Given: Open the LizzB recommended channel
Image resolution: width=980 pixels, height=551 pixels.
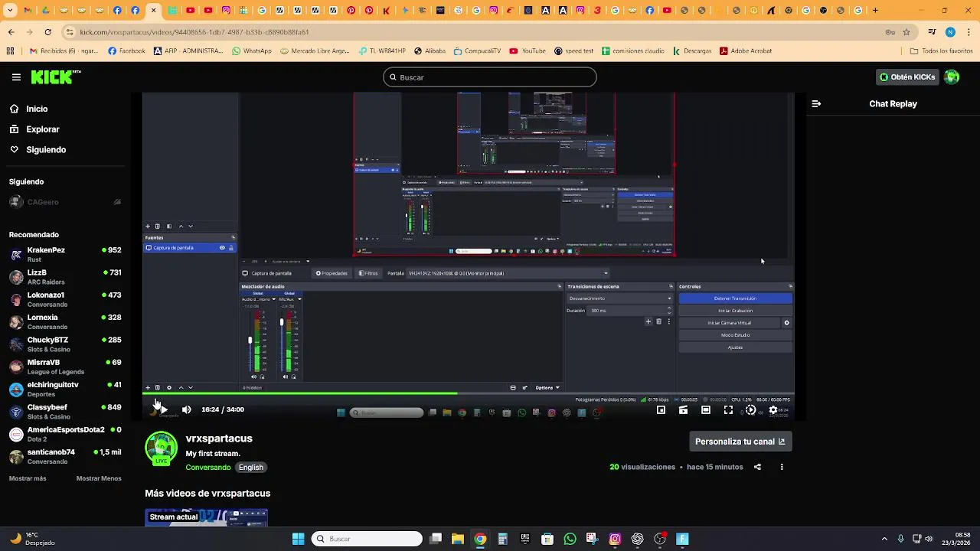Looking at the screenshot, I should (65, 277).
